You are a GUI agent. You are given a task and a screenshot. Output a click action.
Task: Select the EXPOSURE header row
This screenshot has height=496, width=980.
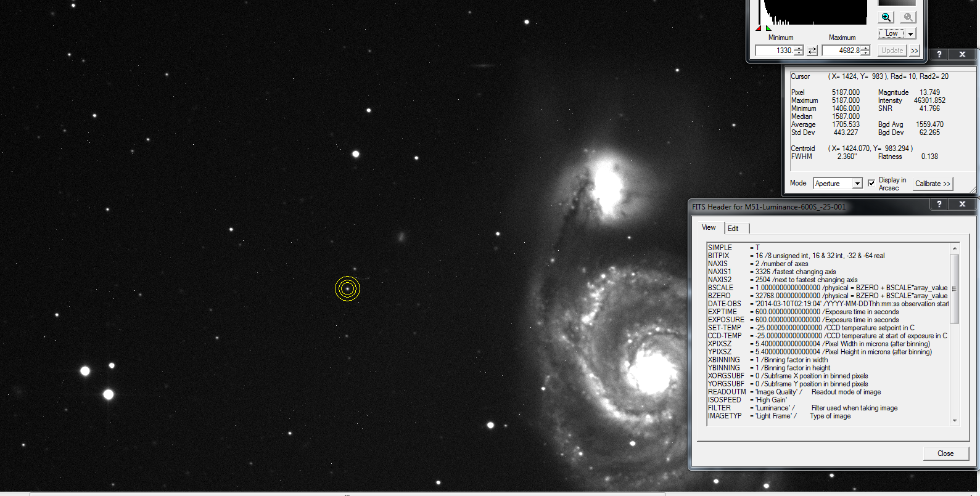coord(828,320)
